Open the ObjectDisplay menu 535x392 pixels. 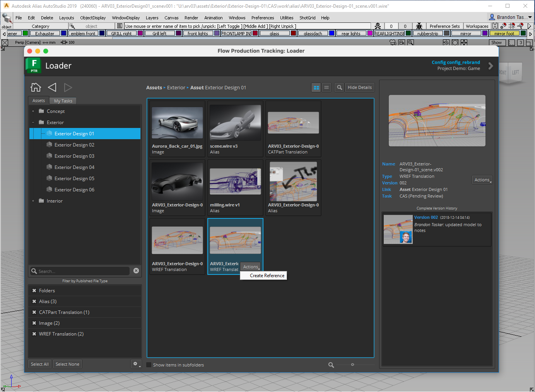[x=93, y=18]
